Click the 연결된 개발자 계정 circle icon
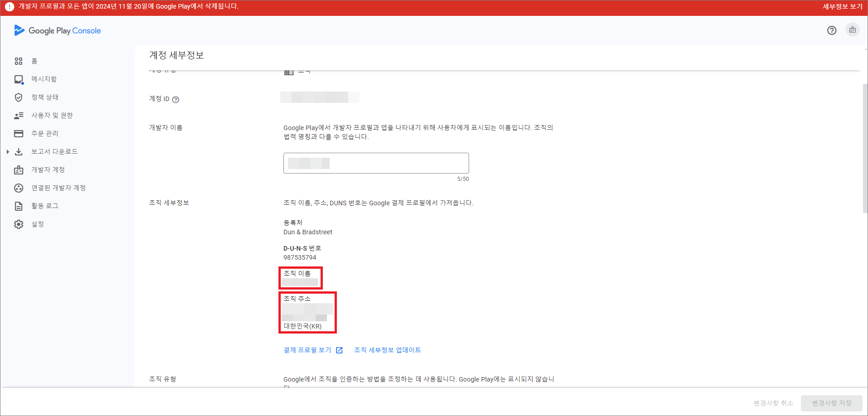 click(19, 188)
